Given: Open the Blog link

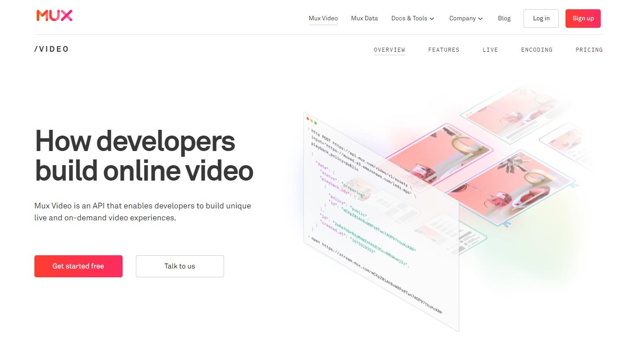Looking at the screenshot, I should [x=504, y=18].
